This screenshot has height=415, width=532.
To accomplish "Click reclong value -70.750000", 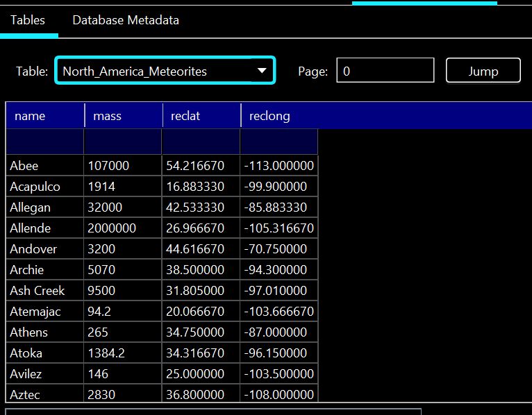I will click(279, 249).
